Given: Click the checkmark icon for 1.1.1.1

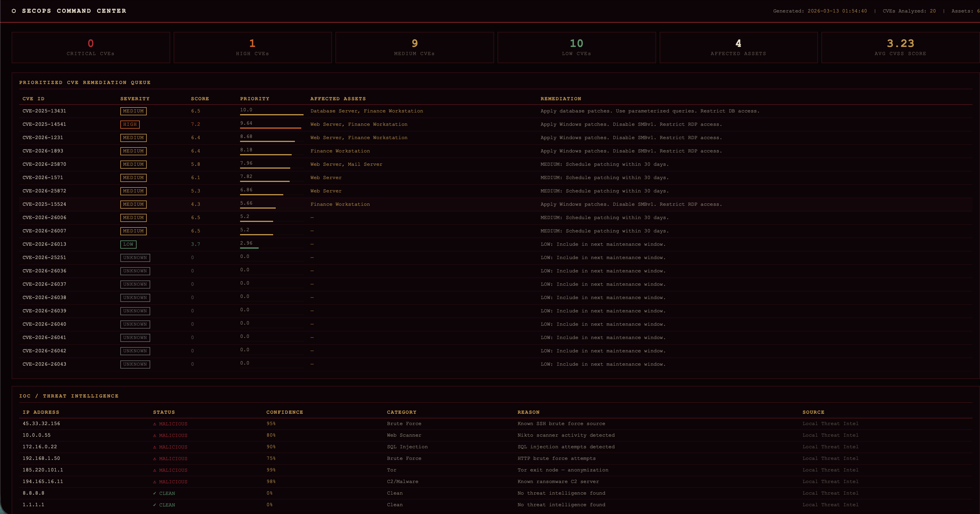Looking at the screenshot, I should coord(155,505).
